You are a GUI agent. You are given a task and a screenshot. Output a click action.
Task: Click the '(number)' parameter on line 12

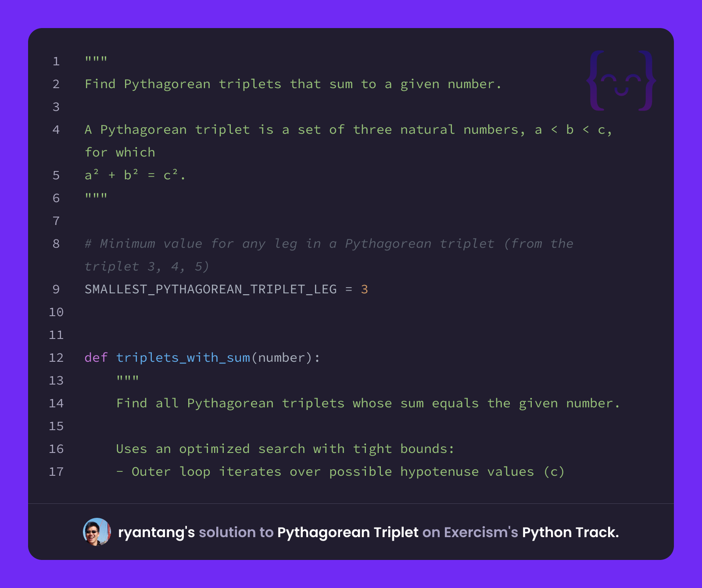(x=282, y=358)
